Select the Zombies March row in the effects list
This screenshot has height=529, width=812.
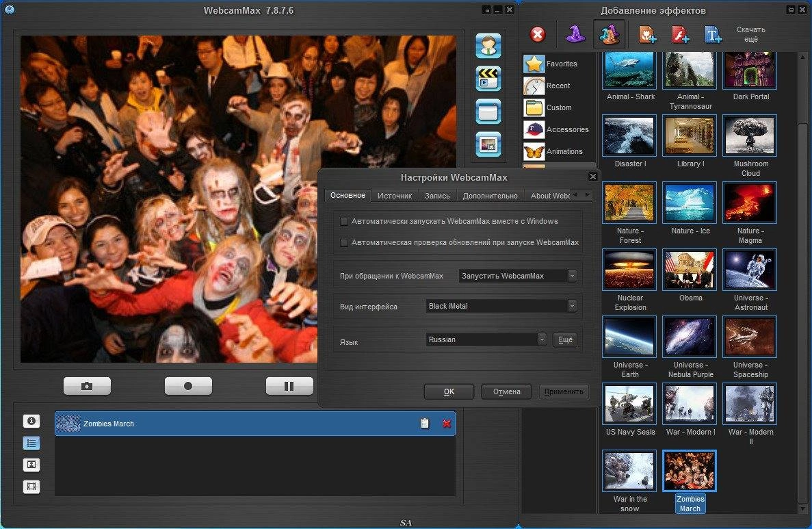click(254, 424)
